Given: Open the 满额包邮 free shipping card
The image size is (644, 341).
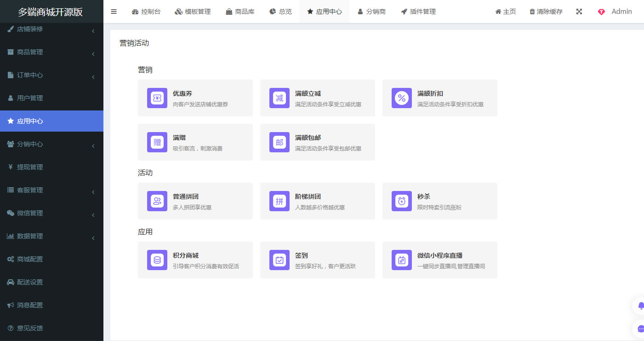Looking at the screenshot, I should 317,142.
